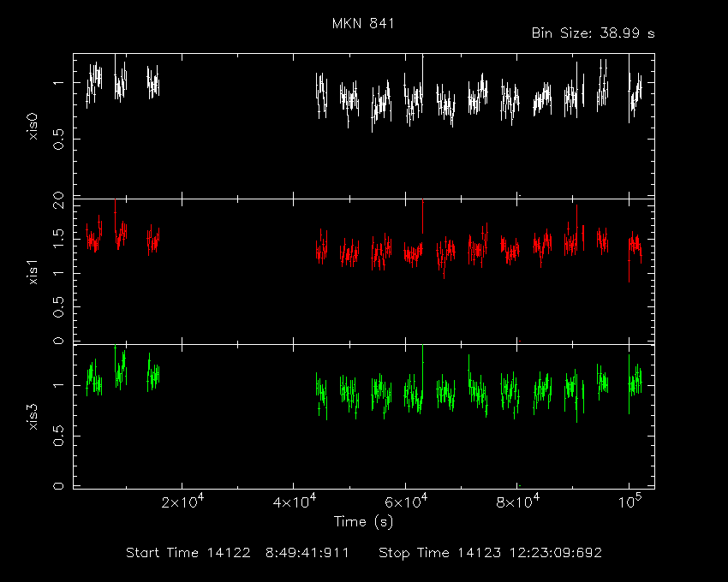Image resolution: width=728 pixels, height=582 pixels.
Task: Select the 6×10^4 time tick label
Action: coord(406,502)
